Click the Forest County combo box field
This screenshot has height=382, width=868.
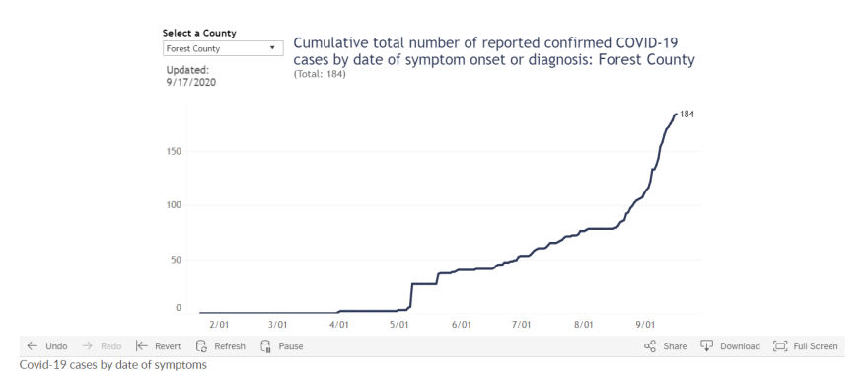223,48
